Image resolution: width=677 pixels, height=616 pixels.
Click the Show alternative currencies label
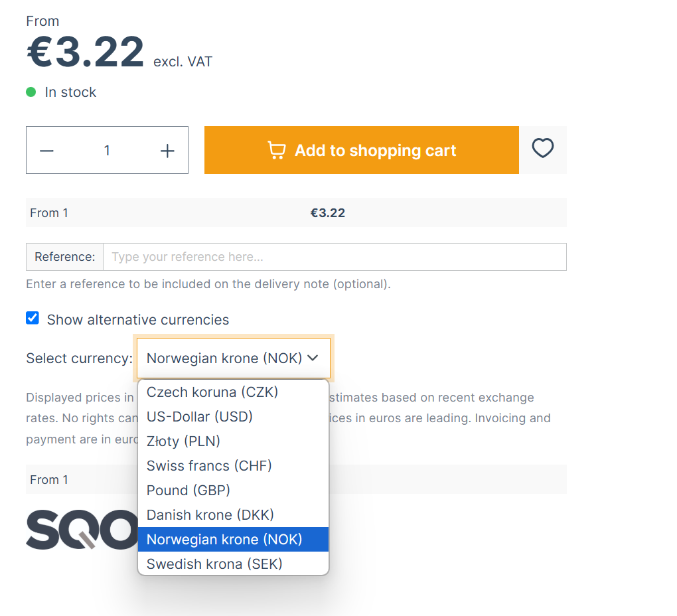(138, 320)
